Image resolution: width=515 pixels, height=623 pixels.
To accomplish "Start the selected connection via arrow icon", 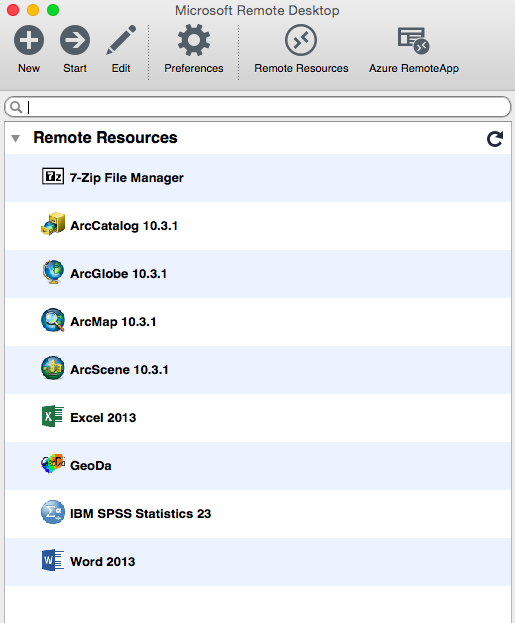I will point(75,40).
